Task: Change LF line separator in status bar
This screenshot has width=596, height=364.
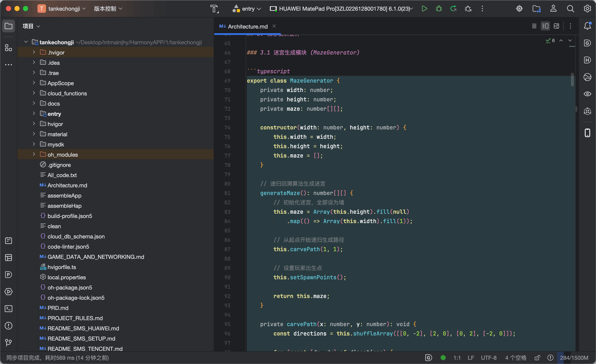Action: click(x=471, y=357)
